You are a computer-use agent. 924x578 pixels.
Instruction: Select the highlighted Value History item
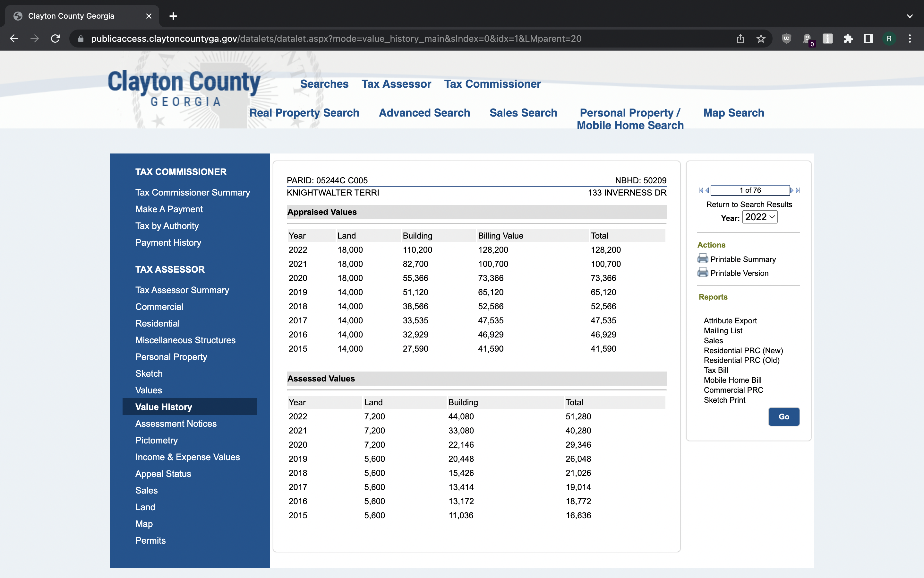click(x=190, y=407)
